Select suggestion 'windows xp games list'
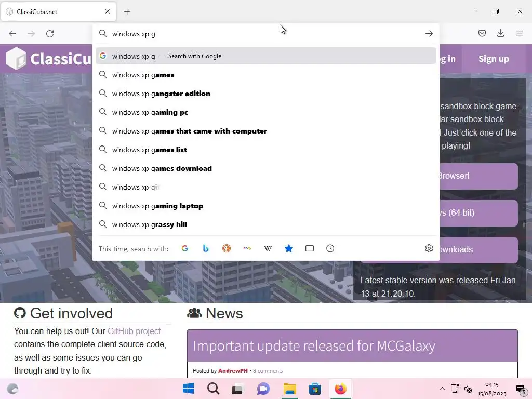The height and width of the screenshot is (399, 532). 266,150
